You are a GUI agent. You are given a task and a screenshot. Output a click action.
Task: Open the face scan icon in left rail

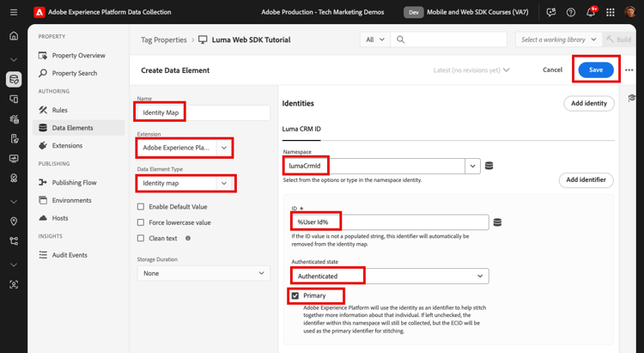(14, 284)
